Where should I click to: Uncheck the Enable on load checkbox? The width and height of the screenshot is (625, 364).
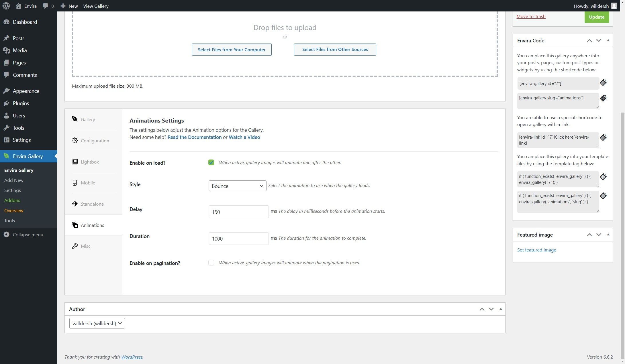point(211,162)
